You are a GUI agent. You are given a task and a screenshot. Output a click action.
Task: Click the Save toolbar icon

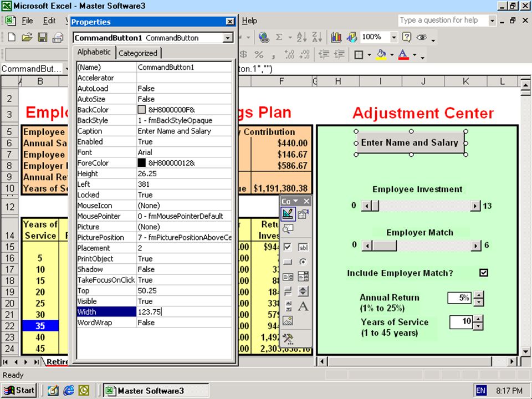coord(43,37)
